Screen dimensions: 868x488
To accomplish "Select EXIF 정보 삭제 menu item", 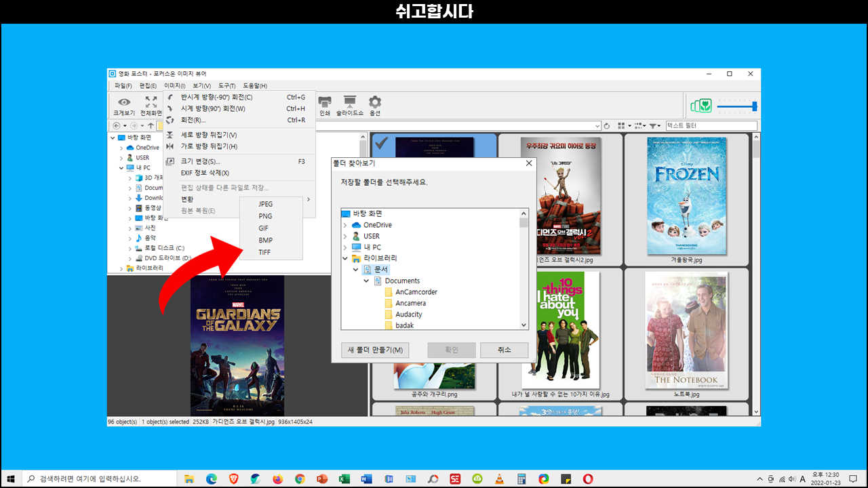I will 239,173.
